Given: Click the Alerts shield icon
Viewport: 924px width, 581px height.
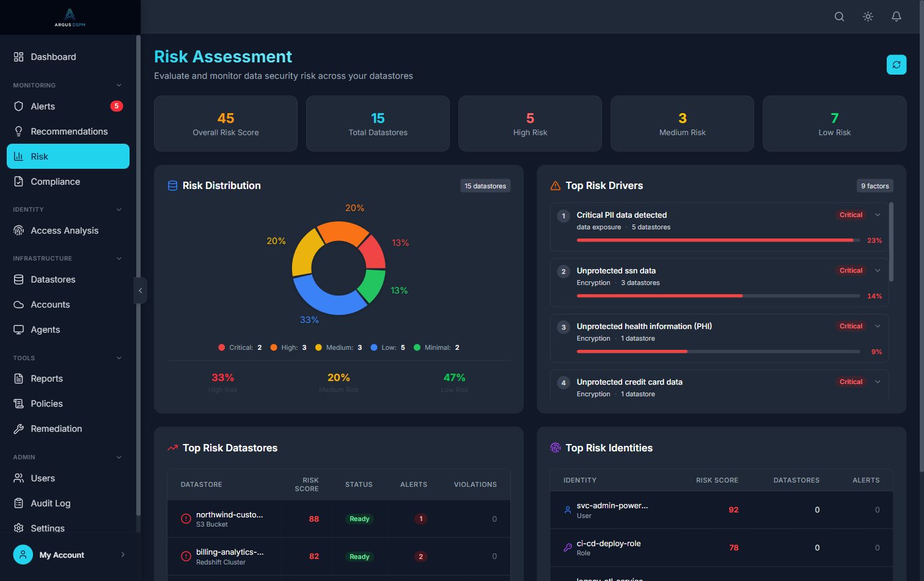Looking at the screenshot, I should (x=18, y=106).
